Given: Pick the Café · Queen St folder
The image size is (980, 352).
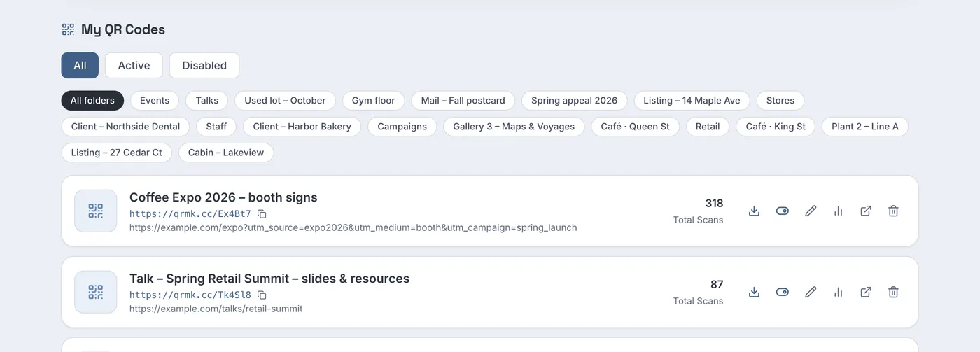Looking at the screenshot, I should [636, 126].
